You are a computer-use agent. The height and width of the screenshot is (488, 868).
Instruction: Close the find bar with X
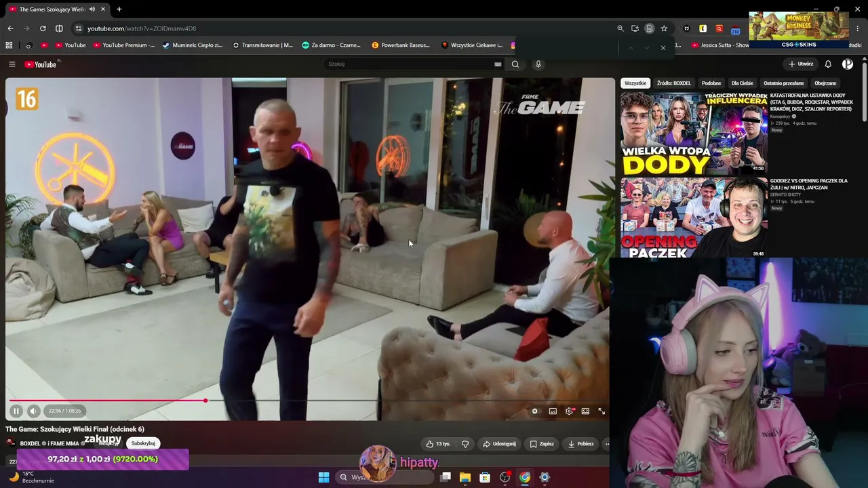coord(663,47)
